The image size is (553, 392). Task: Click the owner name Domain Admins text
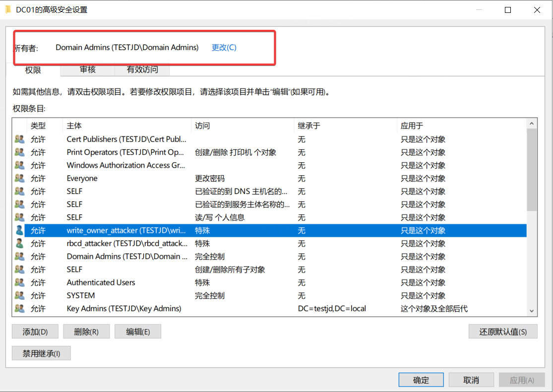(x=127, y=47)
